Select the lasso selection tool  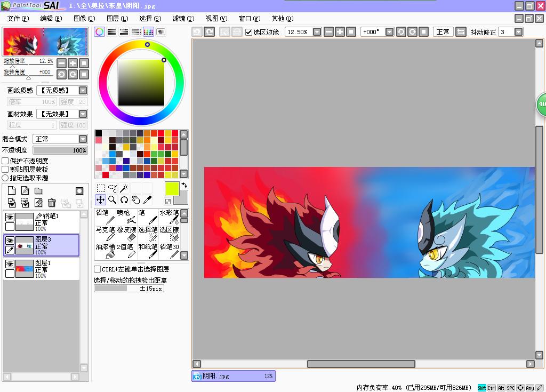pos(113,188)
